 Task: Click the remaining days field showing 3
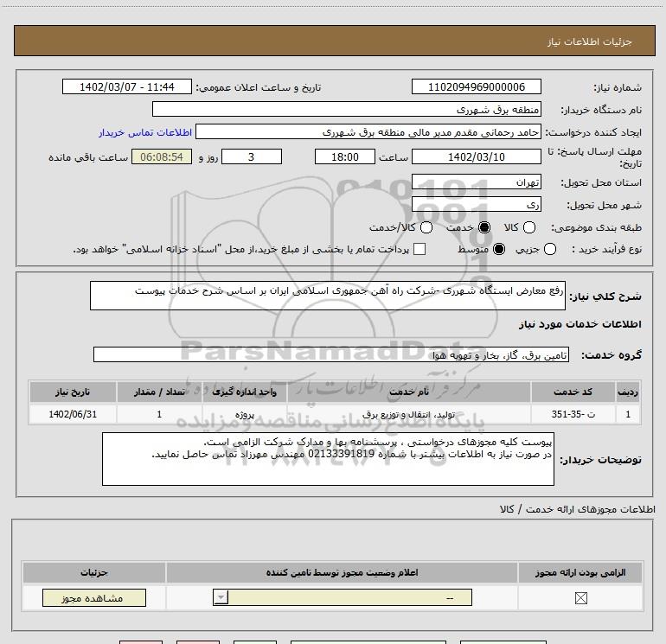(x=252, y=156)
